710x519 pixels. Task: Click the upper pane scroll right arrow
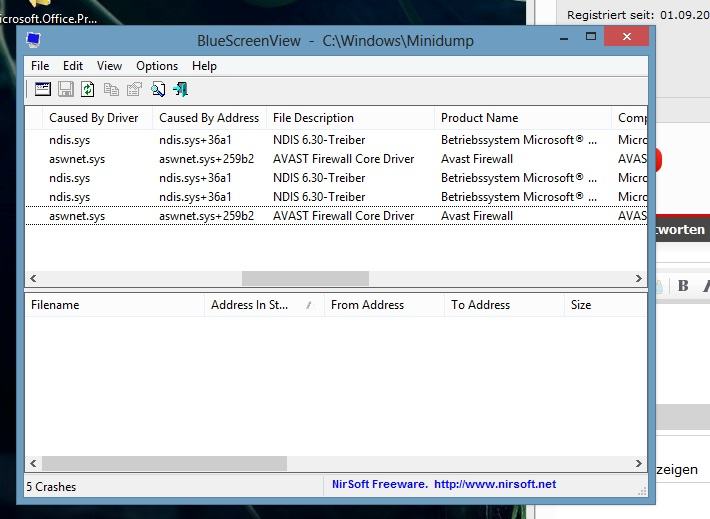tap(638, 279)
